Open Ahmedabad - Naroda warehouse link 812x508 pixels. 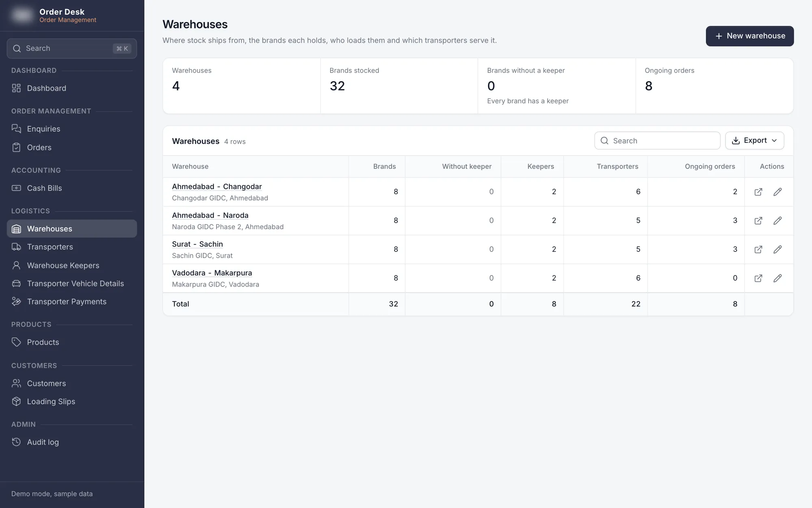point(210,215)
